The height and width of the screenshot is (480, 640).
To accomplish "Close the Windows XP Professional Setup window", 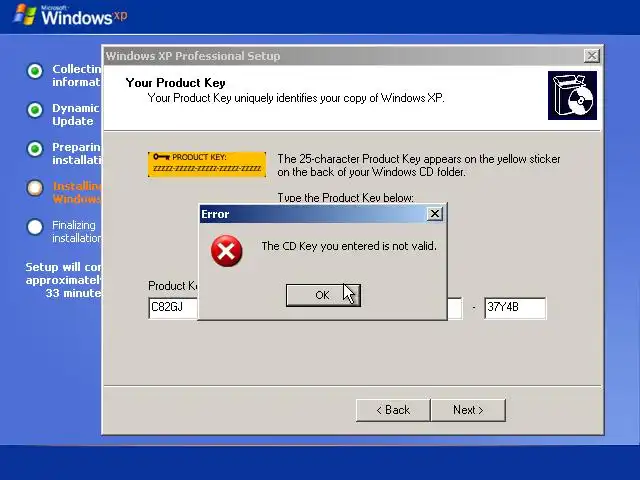I will pos(592,56).
